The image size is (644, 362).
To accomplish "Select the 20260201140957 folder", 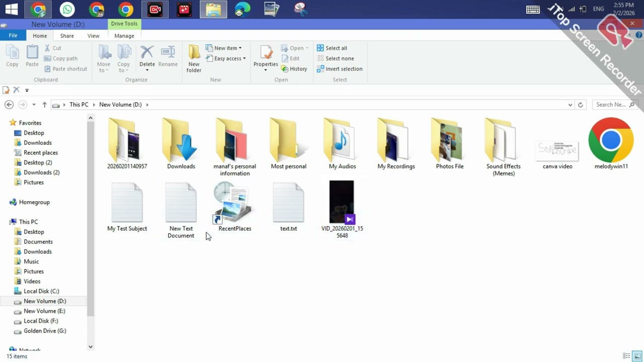I will [127, 143].
